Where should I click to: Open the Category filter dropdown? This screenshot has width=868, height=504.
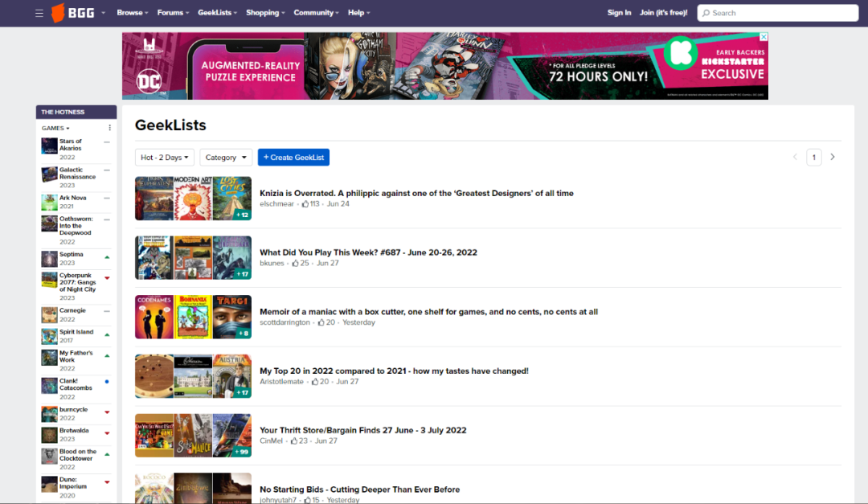click(226, 158)
